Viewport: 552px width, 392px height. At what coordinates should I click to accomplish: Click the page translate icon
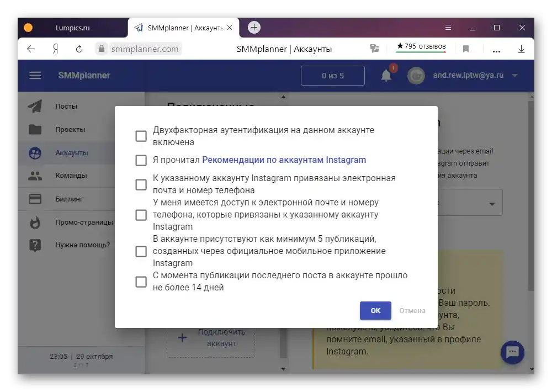point(374,48)
